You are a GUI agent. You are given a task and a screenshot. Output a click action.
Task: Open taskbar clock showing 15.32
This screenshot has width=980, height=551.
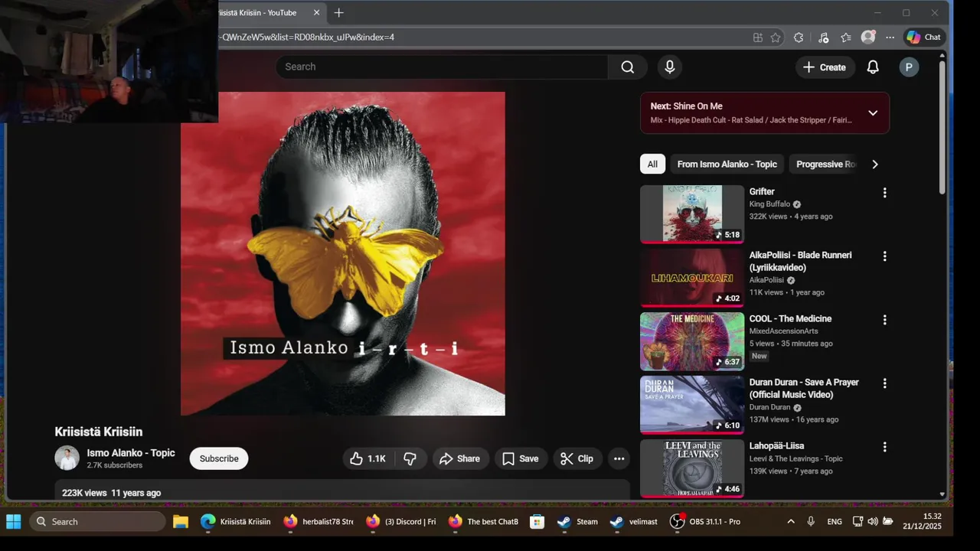[x=922, y=521]
